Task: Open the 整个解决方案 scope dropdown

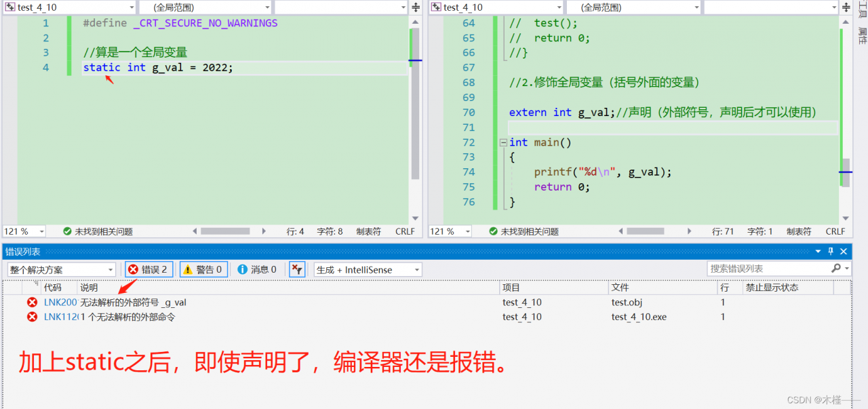Action: pos(62,269)
